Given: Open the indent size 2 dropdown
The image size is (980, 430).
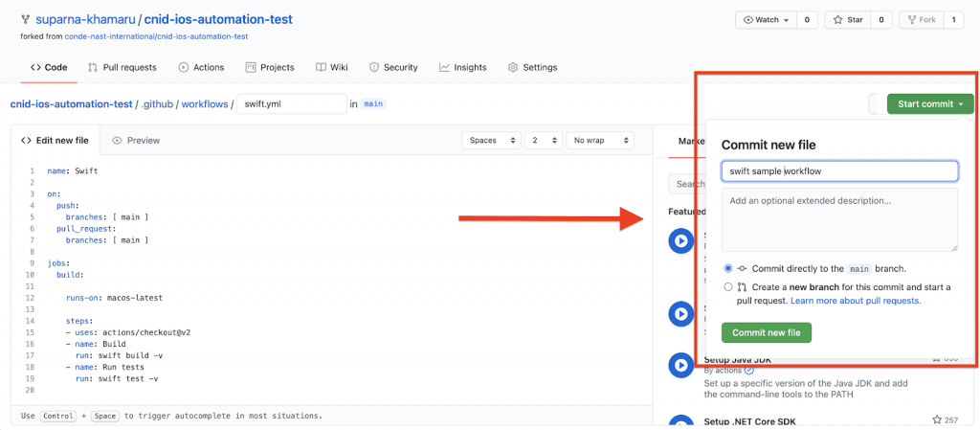Looking at the screenshot, I should click(x=544, y=141).
